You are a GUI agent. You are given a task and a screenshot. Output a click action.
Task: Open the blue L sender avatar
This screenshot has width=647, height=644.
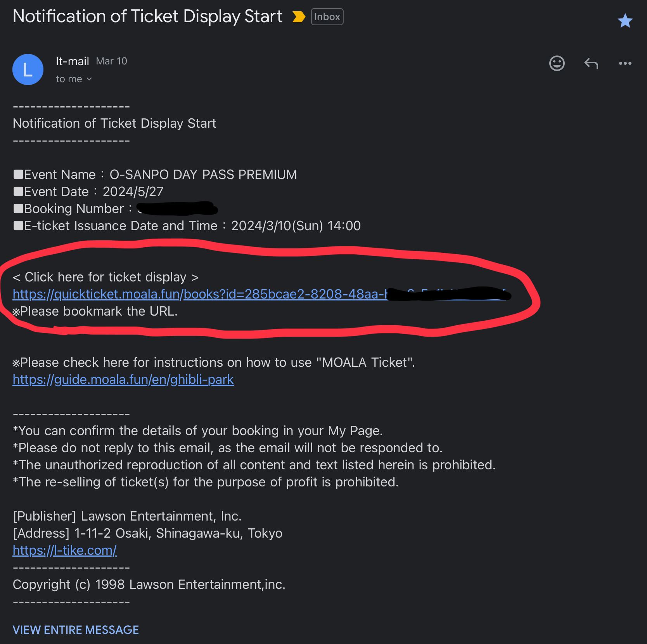pos(28,69)
